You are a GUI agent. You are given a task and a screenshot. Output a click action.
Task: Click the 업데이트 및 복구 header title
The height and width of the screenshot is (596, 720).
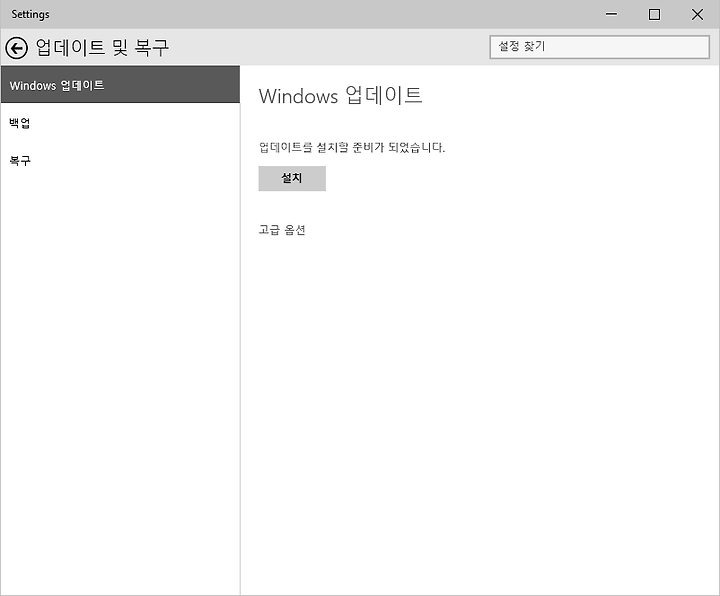pyautogui.click(x=102, y=47)
